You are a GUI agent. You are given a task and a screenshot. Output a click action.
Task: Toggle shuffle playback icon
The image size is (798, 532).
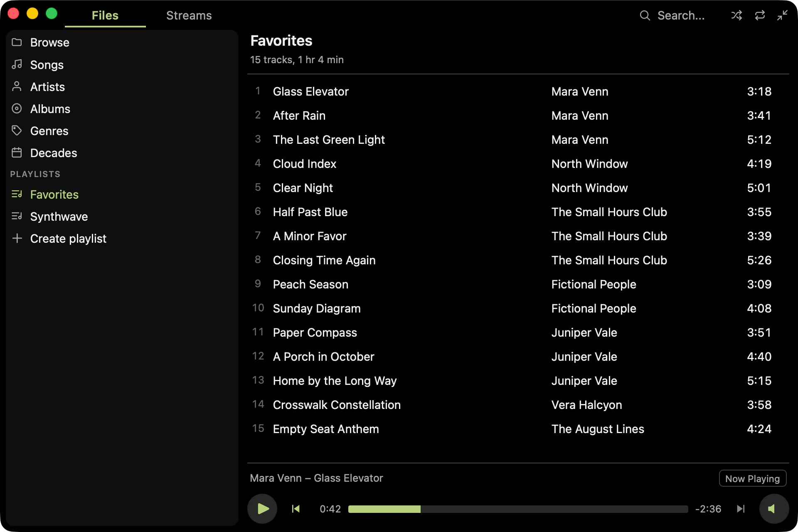click(x=736, y=15)
